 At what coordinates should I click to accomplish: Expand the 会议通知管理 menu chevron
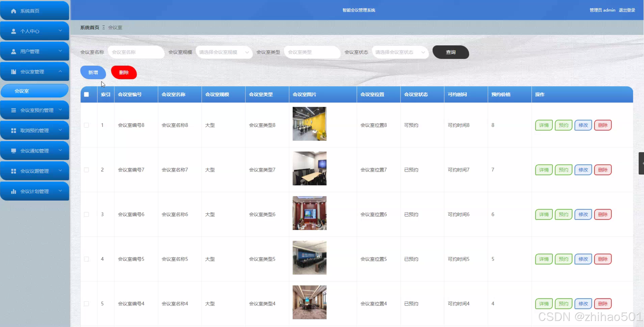(x=60, y=150)
